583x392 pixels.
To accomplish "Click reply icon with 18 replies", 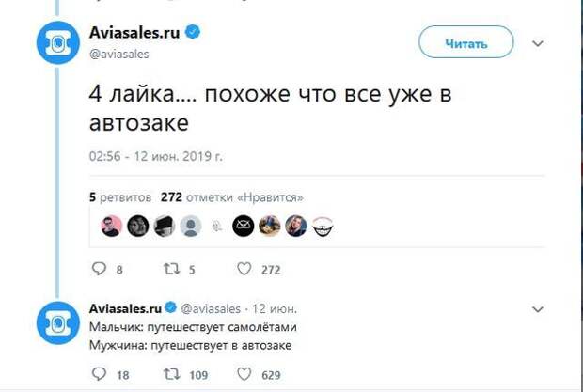I will pyautogui.click(x=101, y=375).
